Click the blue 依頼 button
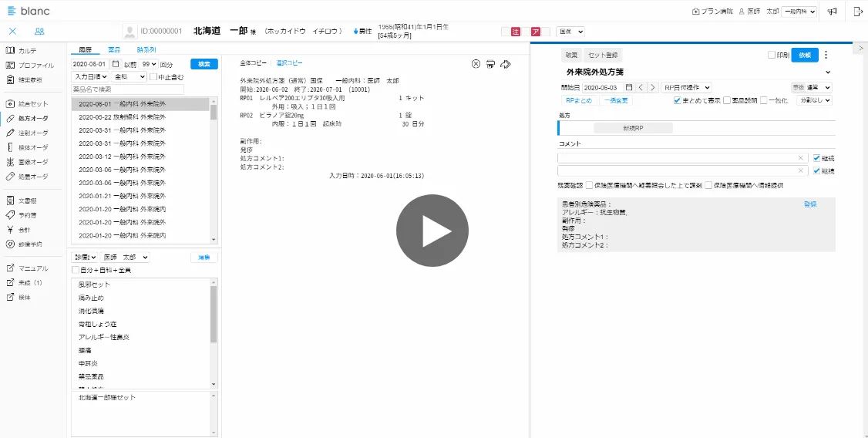868x438 pixels. click(x=805, y=55)
